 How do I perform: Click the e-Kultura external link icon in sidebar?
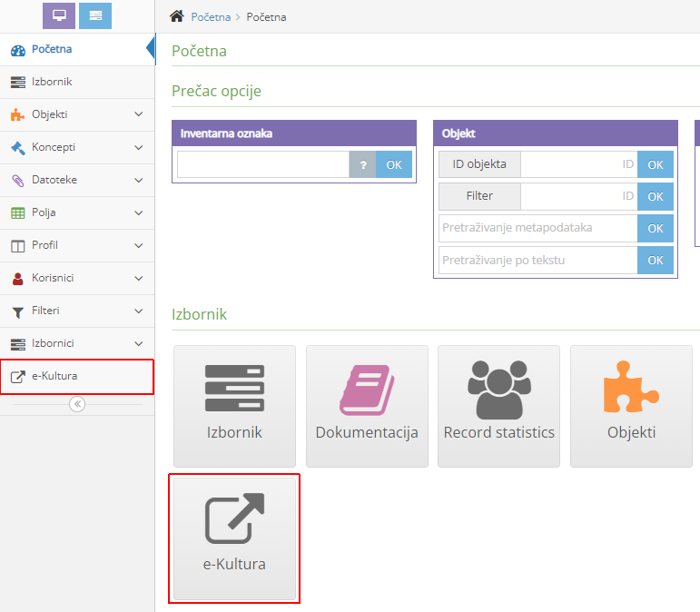[x=18, y=377]
